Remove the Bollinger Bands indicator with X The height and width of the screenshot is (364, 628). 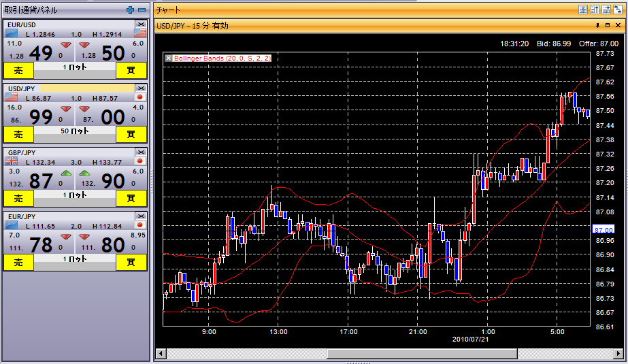[169, 59]
